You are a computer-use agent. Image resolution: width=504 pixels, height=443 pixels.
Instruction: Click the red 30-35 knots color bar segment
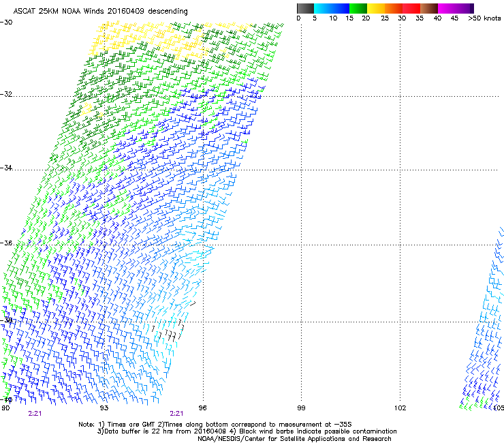[x=411, y=8]
